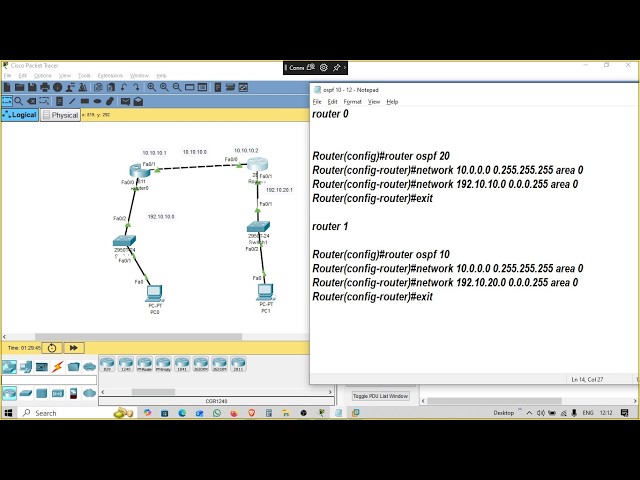Choose the Inspect magnifier tool
Image resolution: width=640 pixels, height=480 pixels.
coord(19,101)
